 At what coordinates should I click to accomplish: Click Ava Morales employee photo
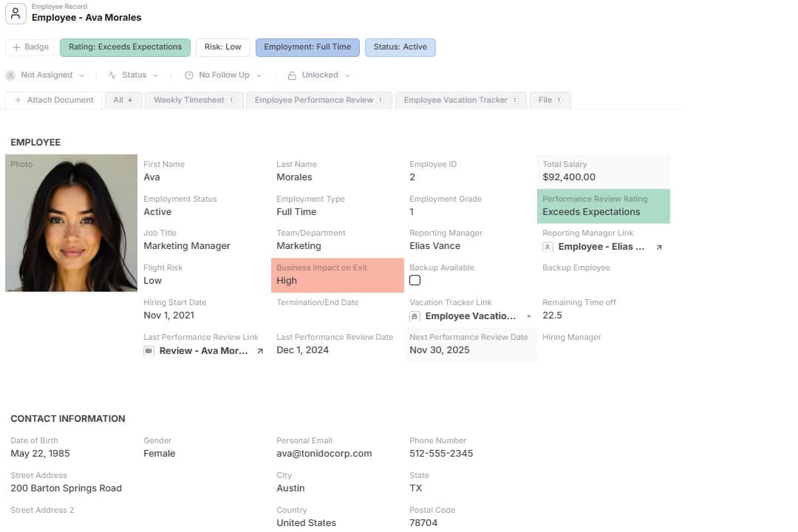tap(71, 223)
